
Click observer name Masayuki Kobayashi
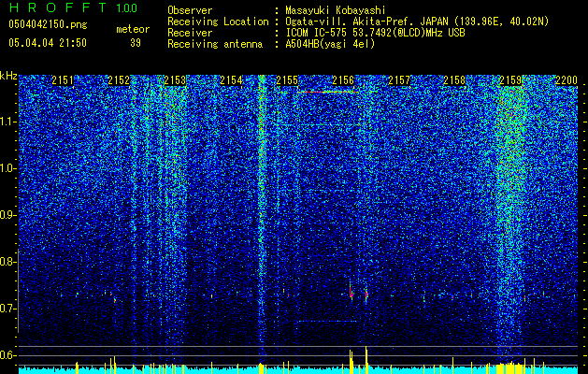pyautogui.click(x=336, y=10)
